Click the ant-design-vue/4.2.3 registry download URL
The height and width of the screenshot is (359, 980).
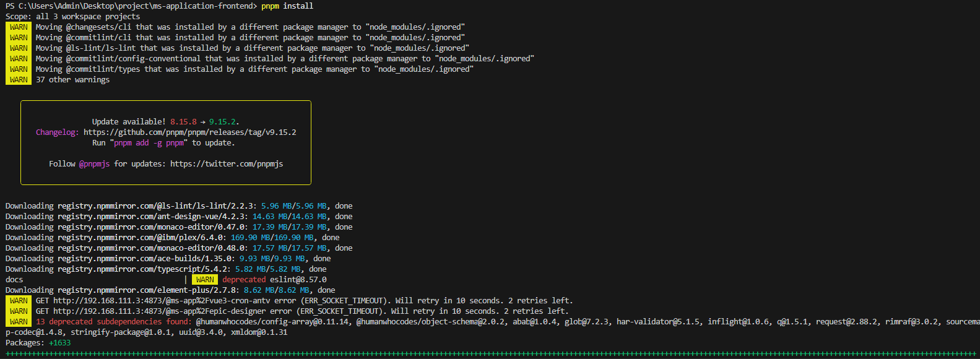pos(152,217)
